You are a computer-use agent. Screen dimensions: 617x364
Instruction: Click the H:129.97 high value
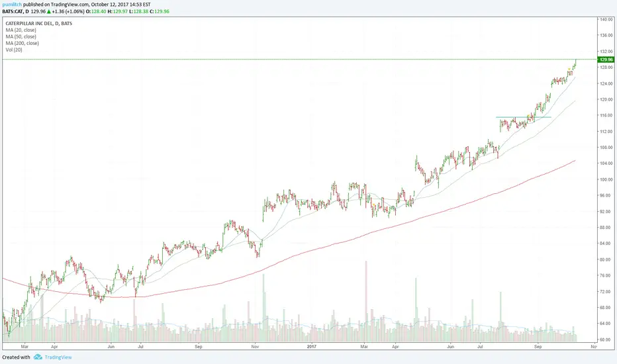pos(117,11)
